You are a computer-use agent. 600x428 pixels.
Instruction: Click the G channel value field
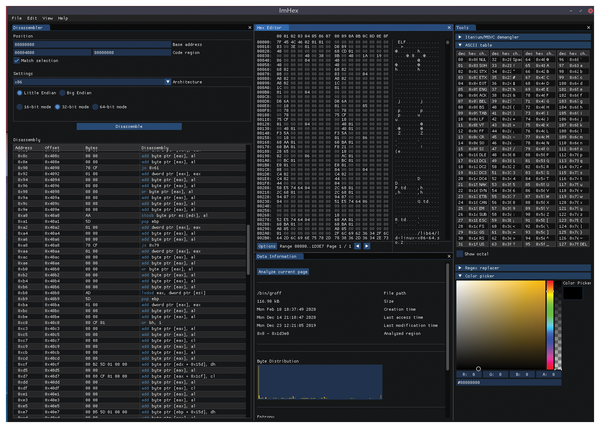coord(495,374)
